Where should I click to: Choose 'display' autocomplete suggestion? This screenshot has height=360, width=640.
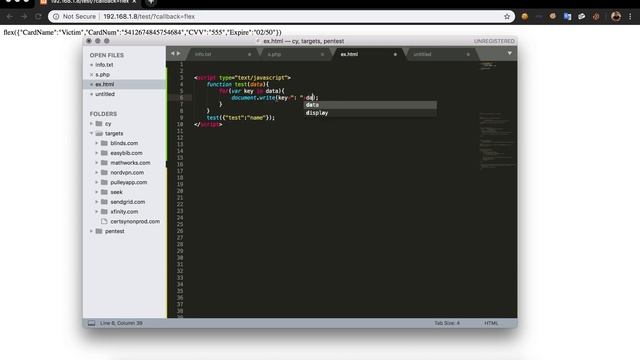[x=371, y=113]
